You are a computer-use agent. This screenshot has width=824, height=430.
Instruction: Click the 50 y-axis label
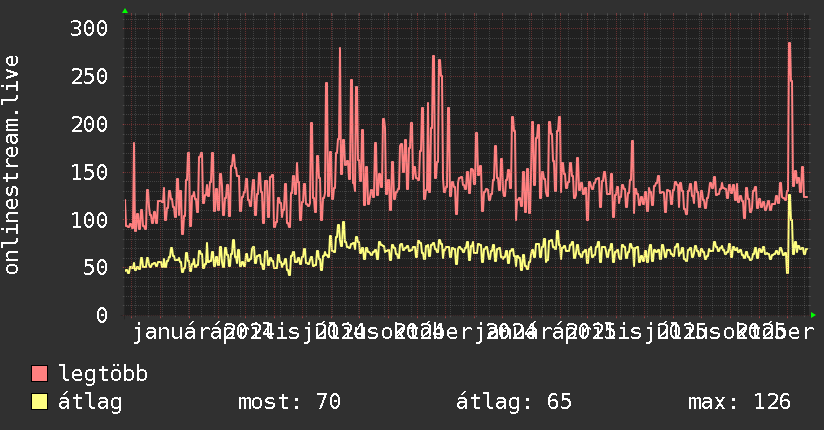[x=96, y=268]
